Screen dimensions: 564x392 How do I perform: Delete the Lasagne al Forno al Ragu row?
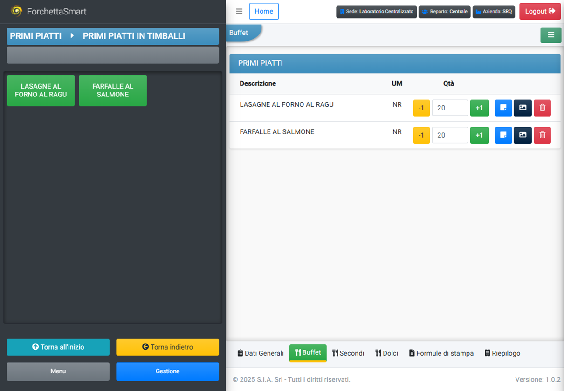542,108
